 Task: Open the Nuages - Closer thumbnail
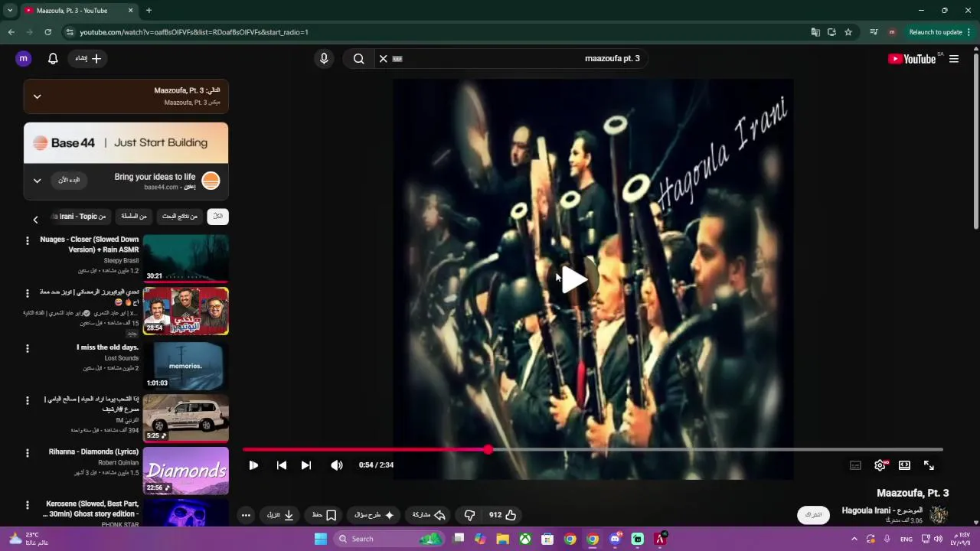point(185,258)
